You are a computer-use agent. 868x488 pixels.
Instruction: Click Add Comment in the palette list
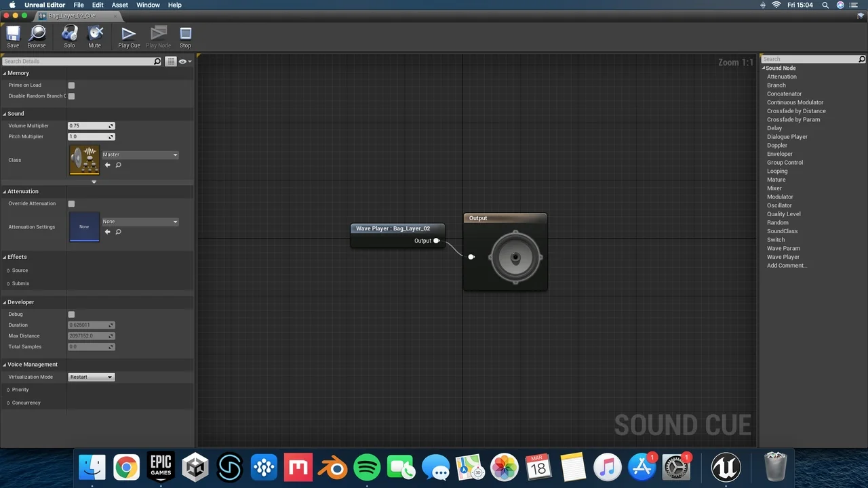786,265
